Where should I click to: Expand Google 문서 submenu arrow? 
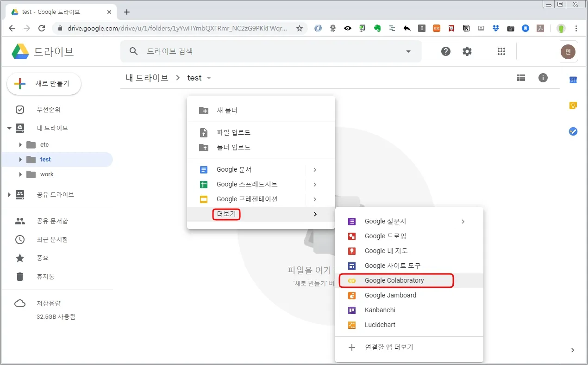click(x=315, y=170)
